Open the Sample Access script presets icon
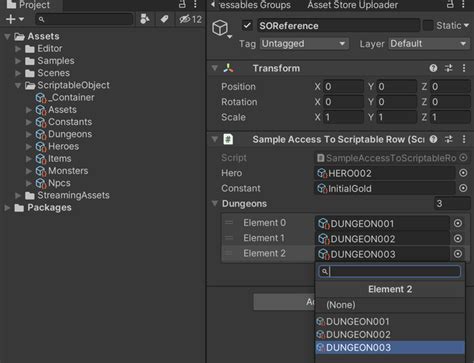This screenshot has width=474, height=363. 449,139
